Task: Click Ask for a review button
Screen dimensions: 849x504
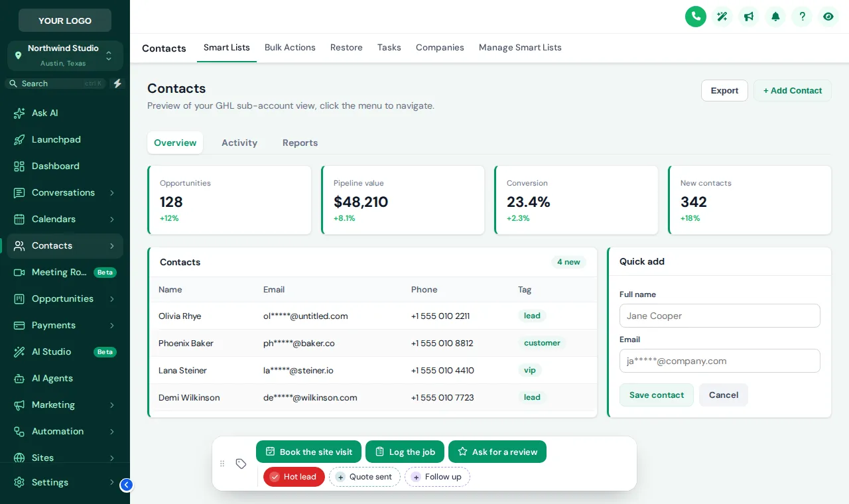Action: click(x=497, y=452)
